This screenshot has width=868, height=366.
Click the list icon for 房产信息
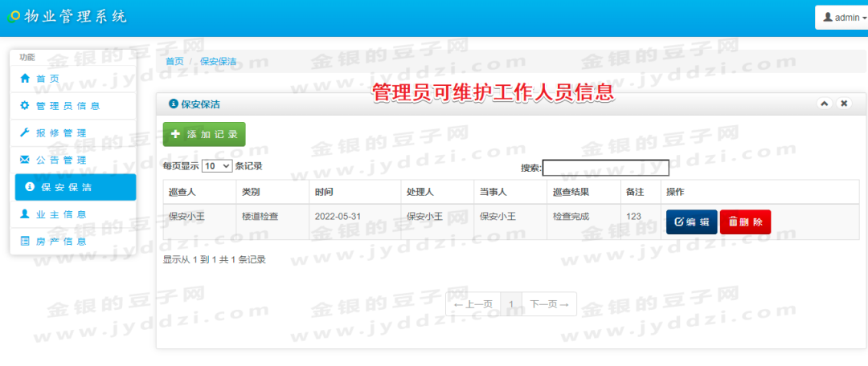[x=24, y=241]
